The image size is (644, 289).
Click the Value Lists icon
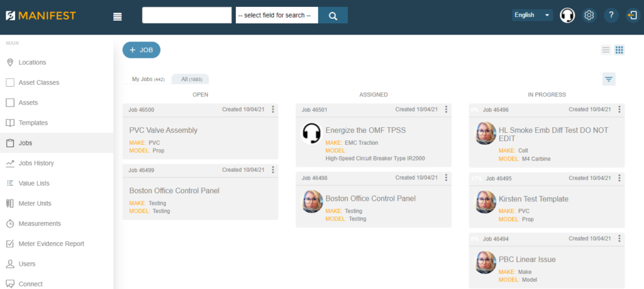(10, 183)
